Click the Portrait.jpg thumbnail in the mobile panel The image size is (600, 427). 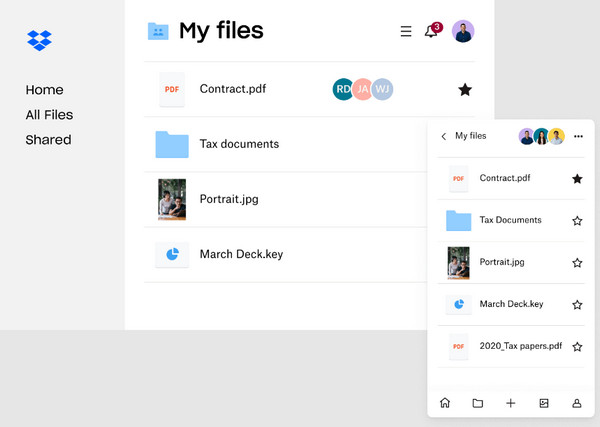point(458,263)
